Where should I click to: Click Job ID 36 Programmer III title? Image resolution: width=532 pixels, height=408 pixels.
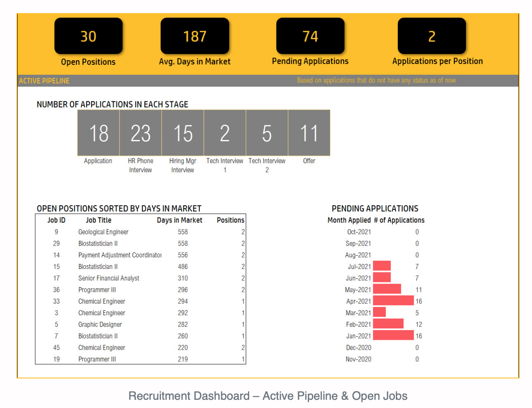(97, 290)
